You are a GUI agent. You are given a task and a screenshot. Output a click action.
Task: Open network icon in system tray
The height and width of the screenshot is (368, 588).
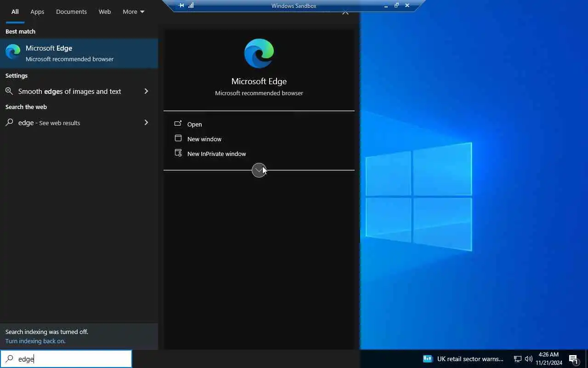pyautogui.click(x=517, y=359)
